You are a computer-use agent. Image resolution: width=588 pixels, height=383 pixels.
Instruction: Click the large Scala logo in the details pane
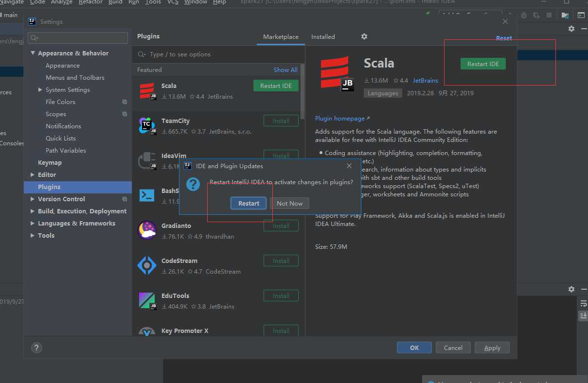pos(337,73)
